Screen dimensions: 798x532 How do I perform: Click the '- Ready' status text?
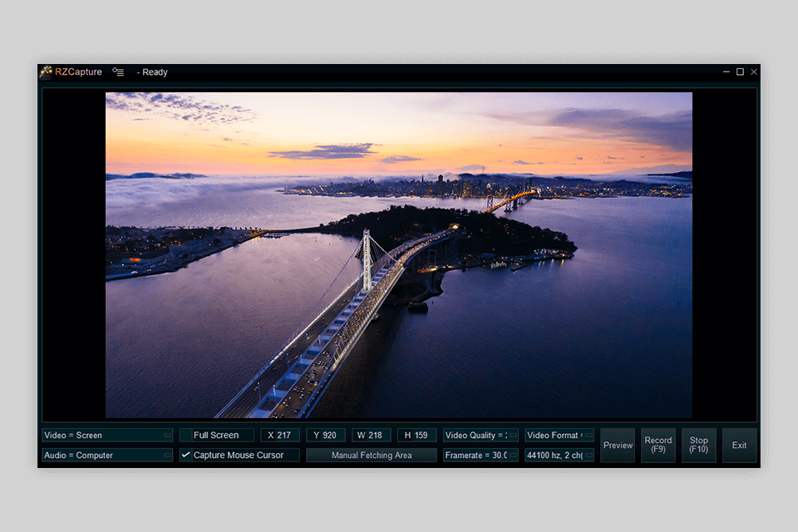(x=152, y=72)
